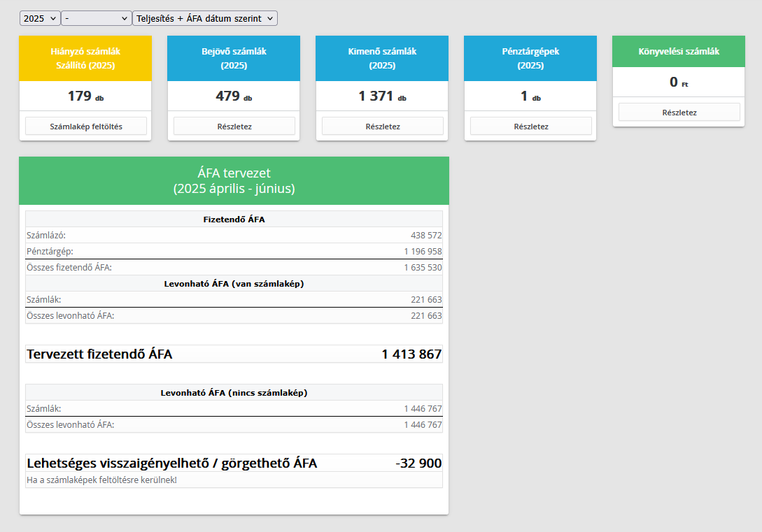
Task: Select the yellow 'Hiányzó számlák Szállító' card header
Action: tap(85, 59)
